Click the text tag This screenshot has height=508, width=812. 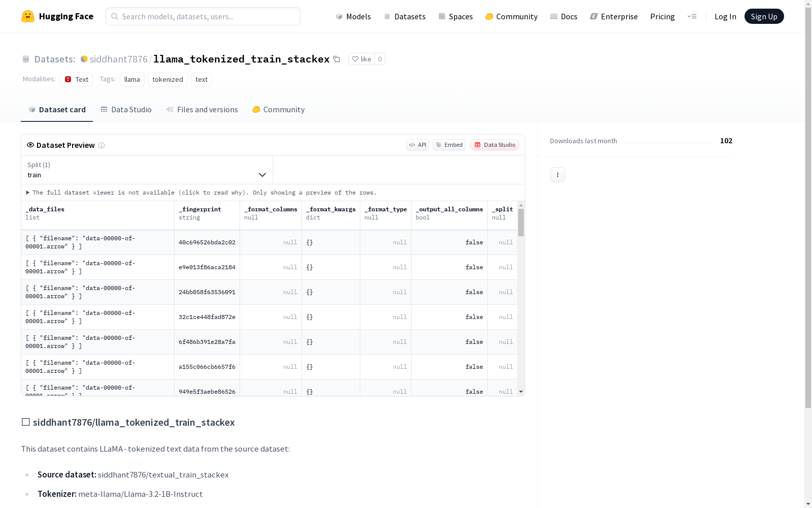(x=201, y=79)
